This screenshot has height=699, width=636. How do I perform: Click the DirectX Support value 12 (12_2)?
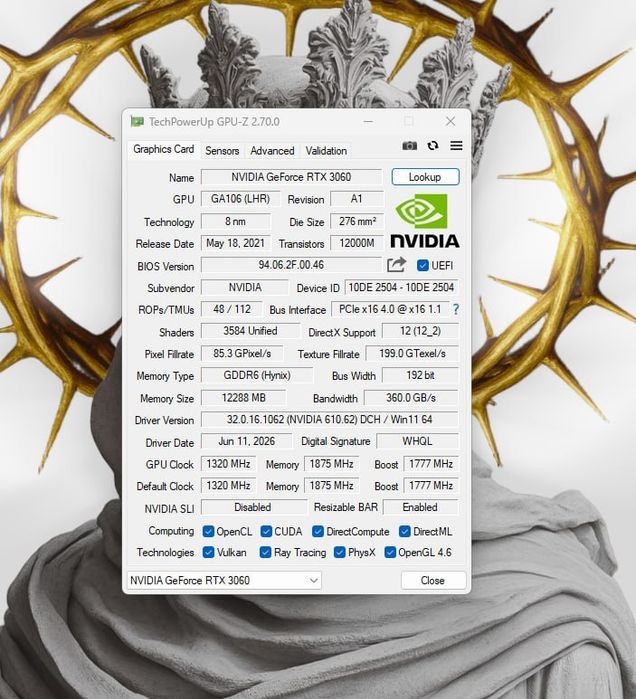[x=420, y=331]
